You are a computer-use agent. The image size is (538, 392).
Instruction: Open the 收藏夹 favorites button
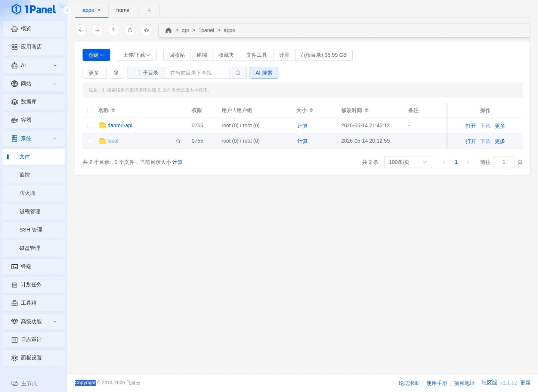pyautogui.click(x=226, y=55)
